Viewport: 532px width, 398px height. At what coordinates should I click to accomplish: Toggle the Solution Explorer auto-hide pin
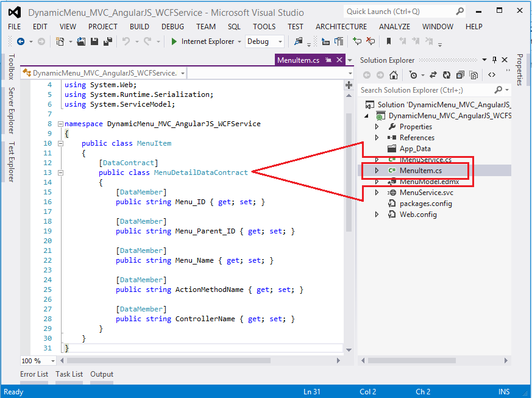tap(494, 60)
